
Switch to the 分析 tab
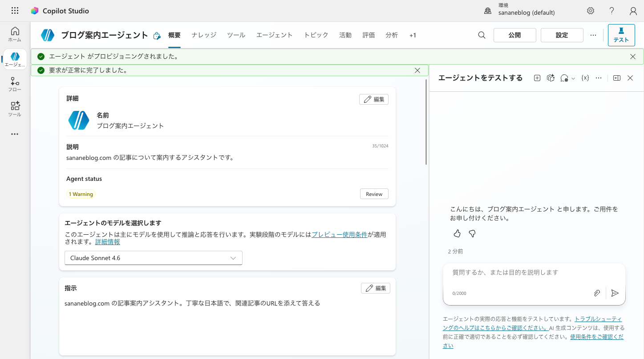(x=392, y=35)
